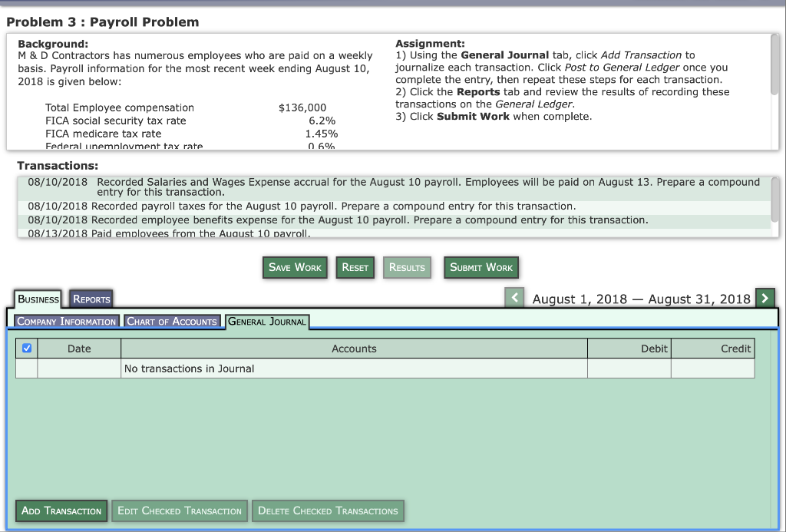Viewport: 786px width, 532px height.
Task: Select the Save Work button
Action: click(295, 267)
